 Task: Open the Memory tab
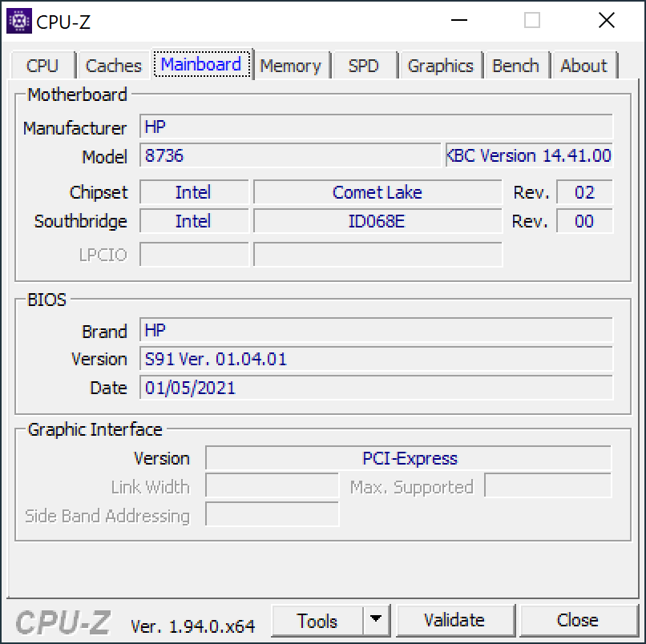290,66
